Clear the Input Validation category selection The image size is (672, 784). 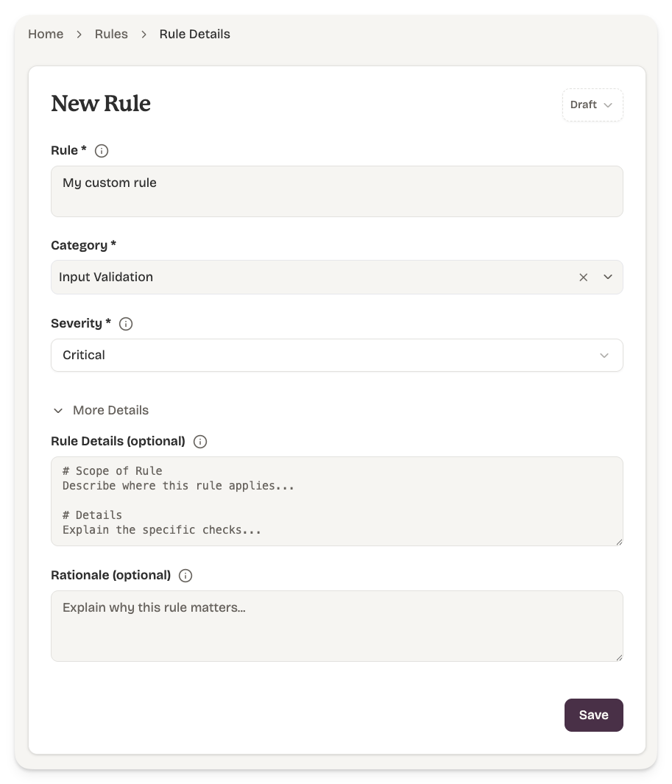[x=583, y=277]
